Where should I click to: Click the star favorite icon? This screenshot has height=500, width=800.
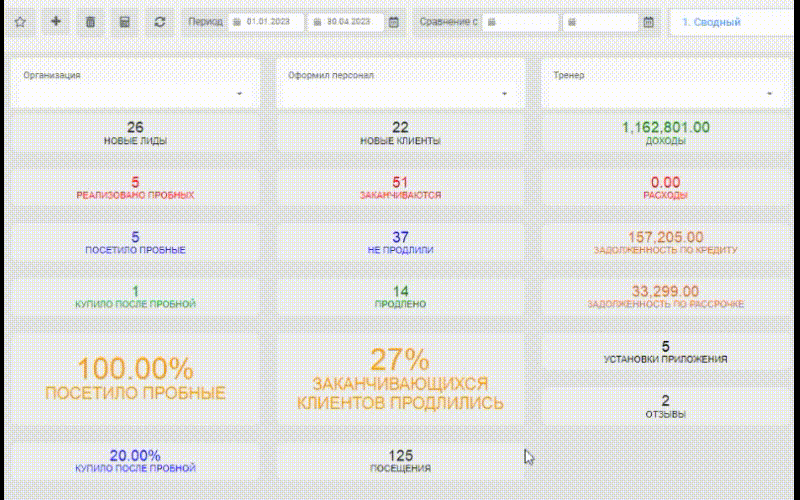20,22
